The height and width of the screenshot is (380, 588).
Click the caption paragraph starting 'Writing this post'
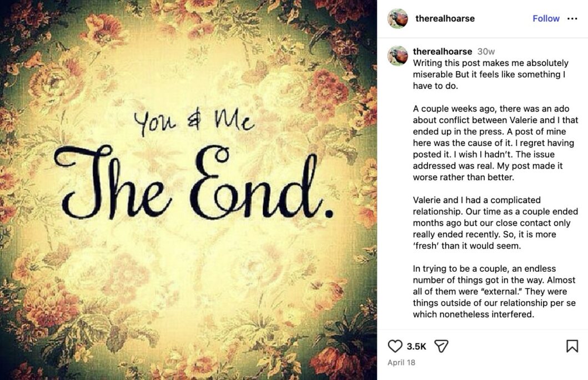490,74
